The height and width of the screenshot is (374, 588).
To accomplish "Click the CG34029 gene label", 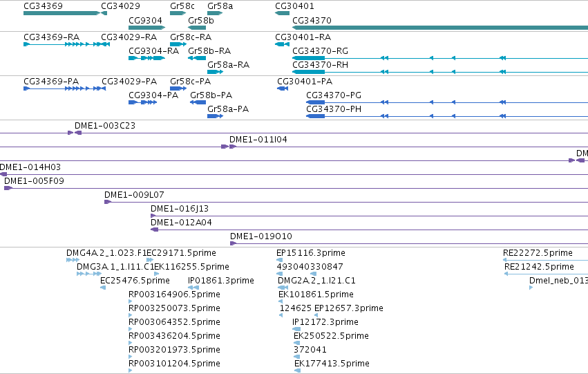I will (x=120, y=6).
